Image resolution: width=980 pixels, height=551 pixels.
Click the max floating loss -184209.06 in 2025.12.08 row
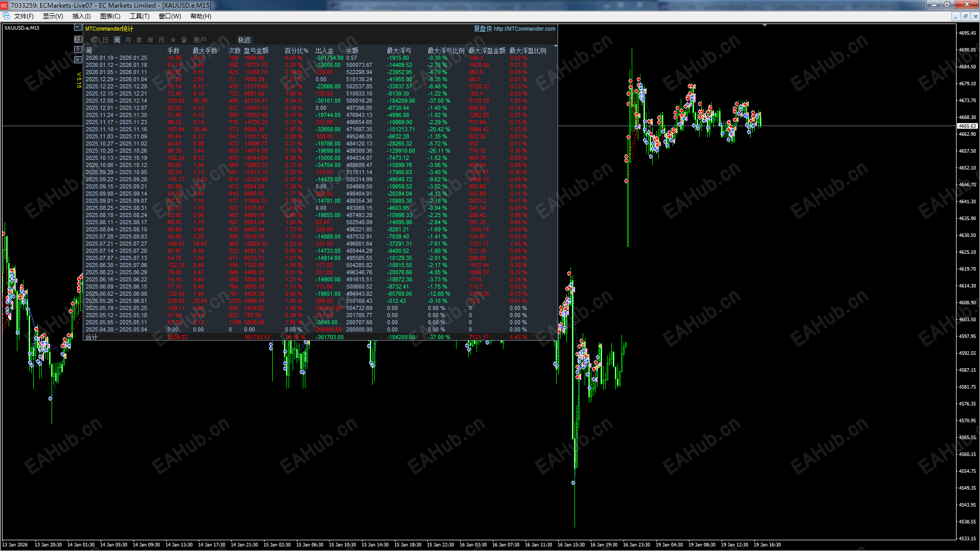(401, 101)
